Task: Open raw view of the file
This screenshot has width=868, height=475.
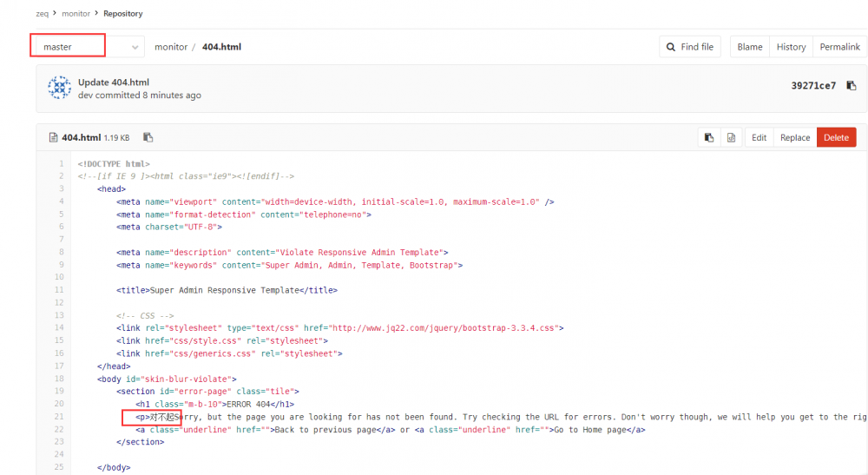Action: pos(731,137)
